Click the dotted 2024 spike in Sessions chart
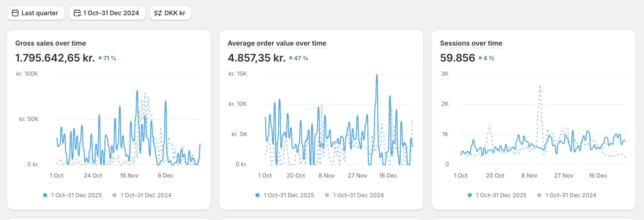 click(540, 87)
